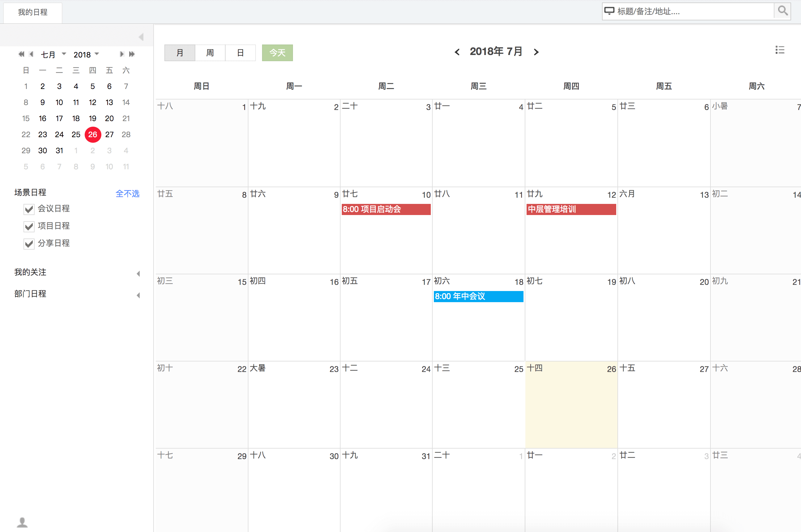Click today's cell 26 in main calendar

[571, 404]
